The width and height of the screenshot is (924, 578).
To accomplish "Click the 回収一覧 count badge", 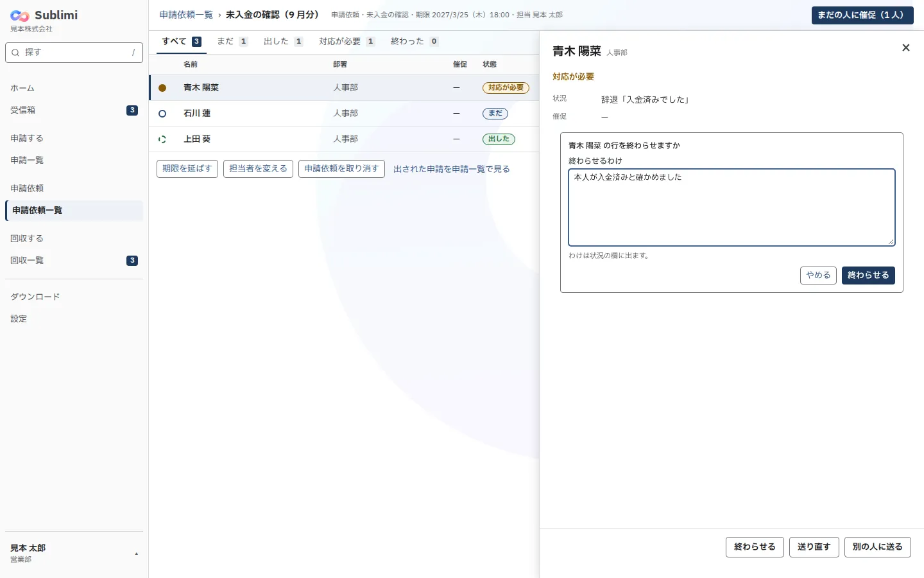I will point(132,261).
